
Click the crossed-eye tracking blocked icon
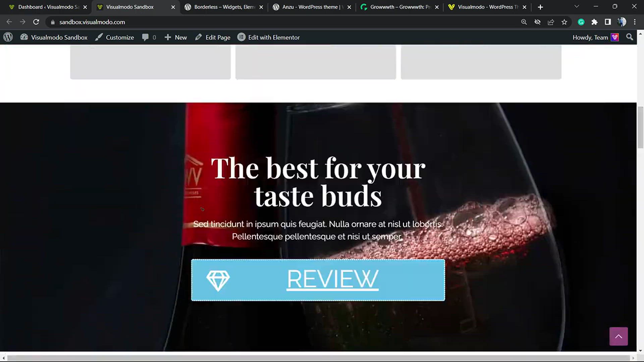click(x=537, y=22)
